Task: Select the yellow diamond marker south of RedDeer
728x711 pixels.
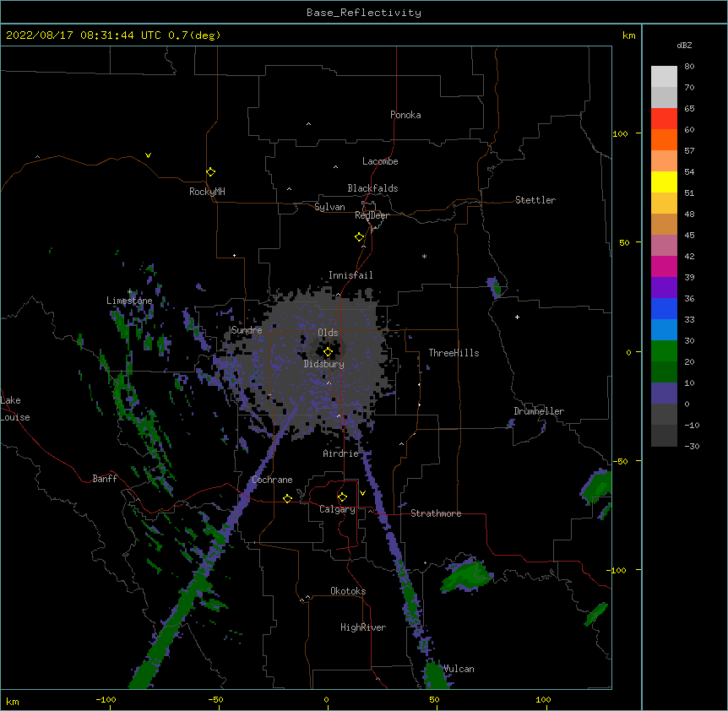Action: coord(360,237)
